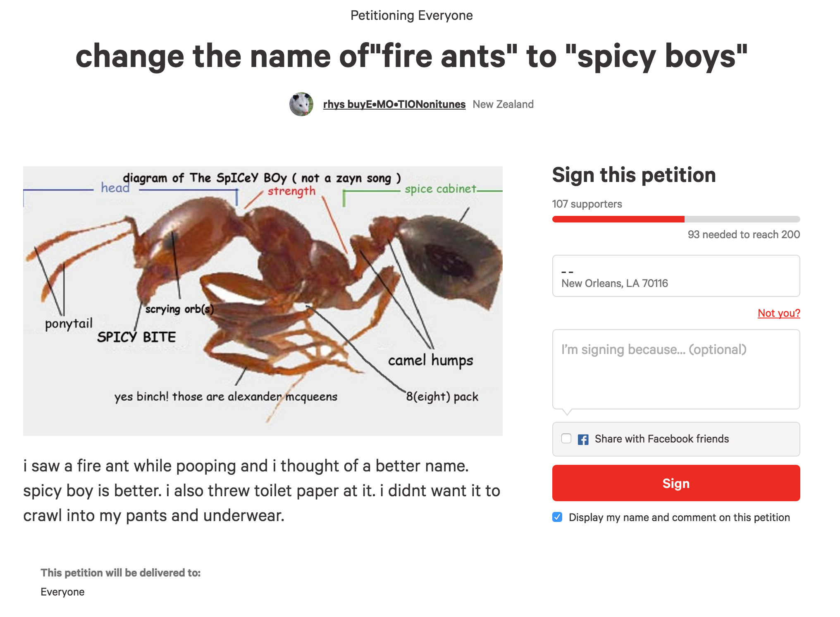Click the petition author's opossum avatar
The height and width of the screenshot is (617, 840).
click(x=301, y=104)
